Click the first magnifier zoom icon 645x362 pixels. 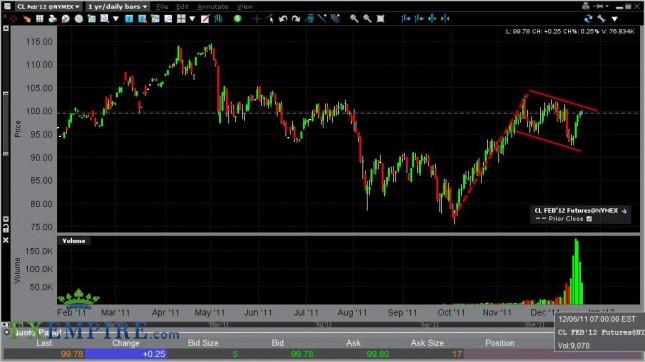pyautogui.click(x=354, y=19)
